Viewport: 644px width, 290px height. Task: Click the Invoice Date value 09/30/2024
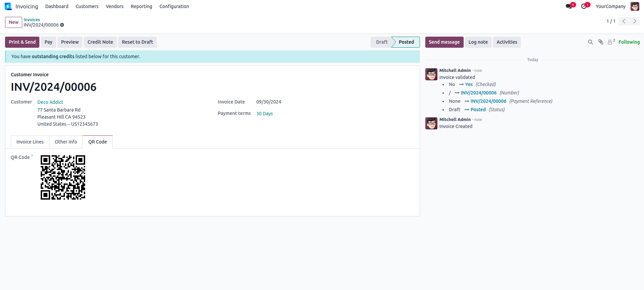coord(269,102)
